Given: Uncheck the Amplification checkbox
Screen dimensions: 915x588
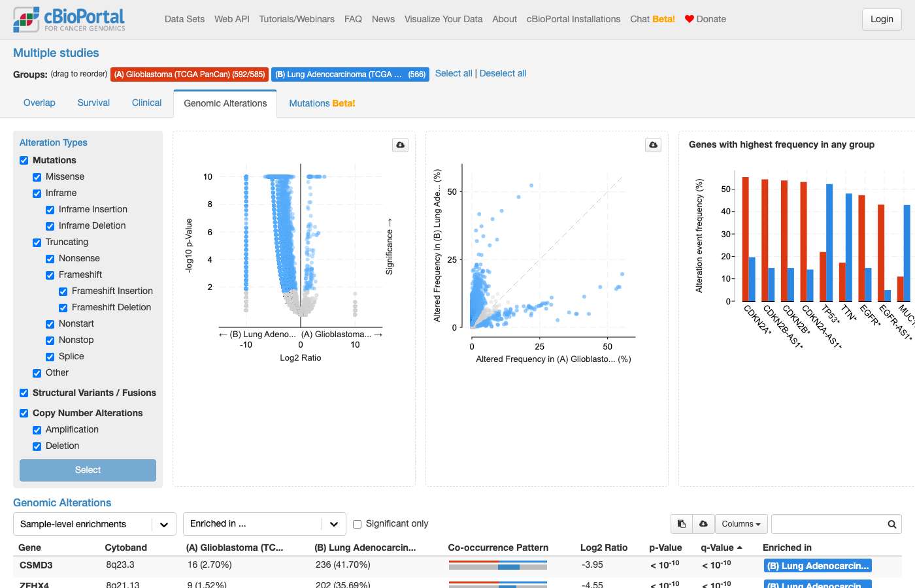Looking at the screenshot, I should pyautogui.click(x=37, y=430).
